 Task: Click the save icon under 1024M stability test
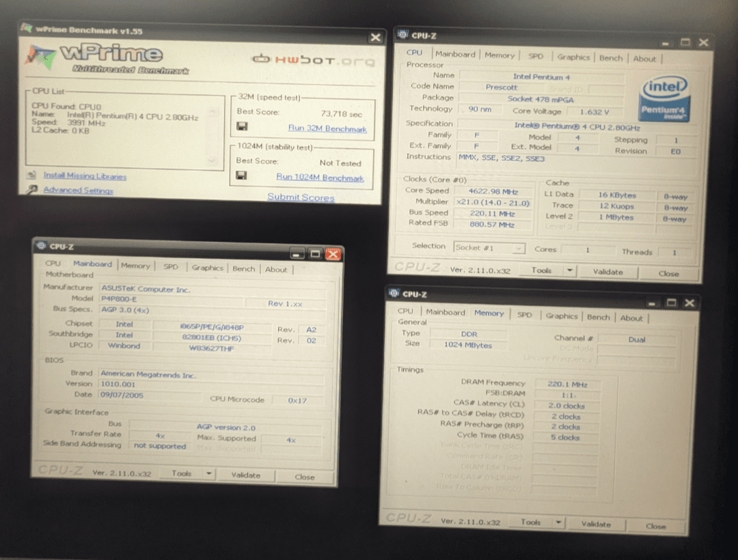(241, 176)
